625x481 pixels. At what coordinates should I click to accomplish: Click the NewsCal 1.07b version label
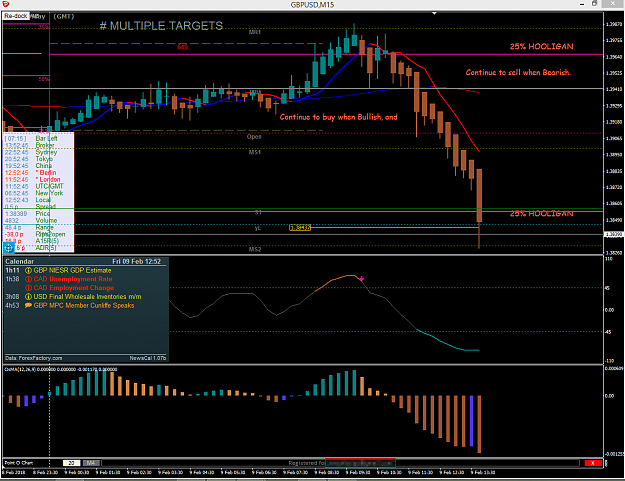click(x=147, y=358)
